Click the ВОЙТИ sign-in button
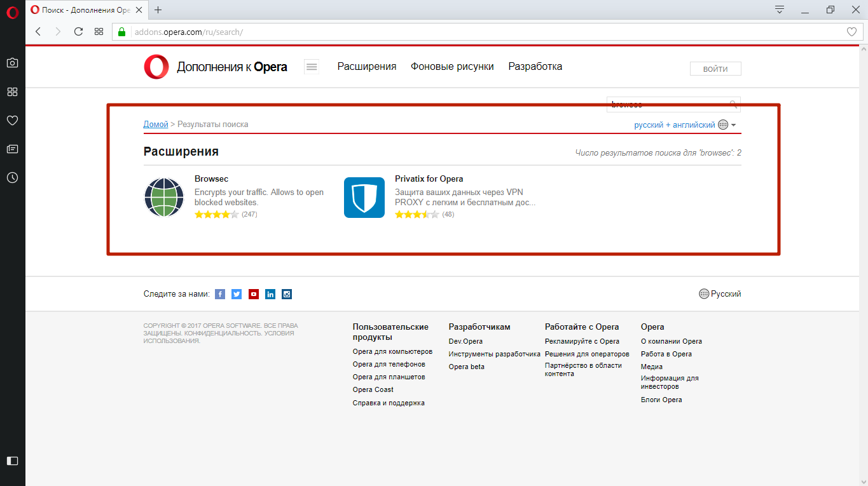868x486 pixels. pyautogui.click(x=715, y=69)
